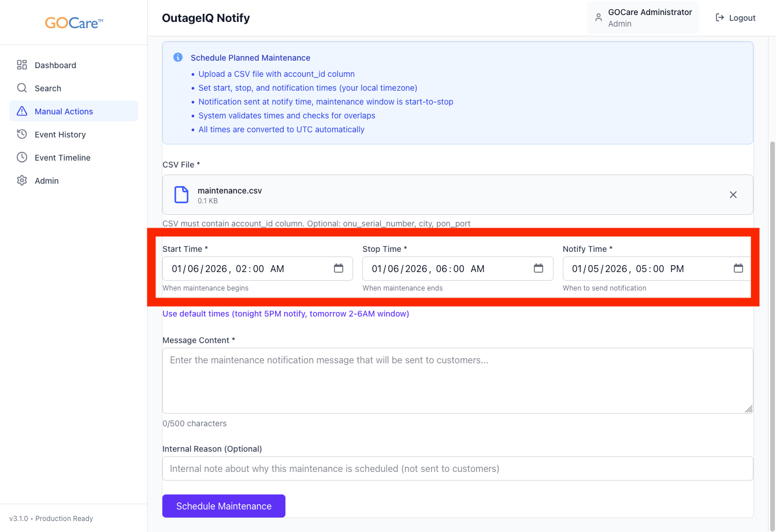This screenshot has width=776, height=532.
Task: Open the Start Time calendar picker
Action: click(339, 269)
